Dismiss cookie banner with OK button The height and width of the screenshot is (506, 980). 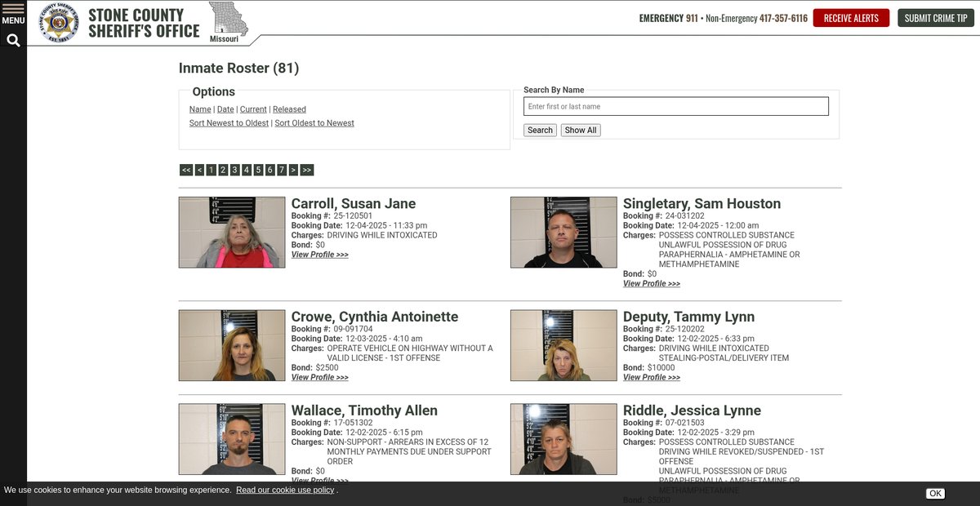pyautogui.click(x=935, y=494)
